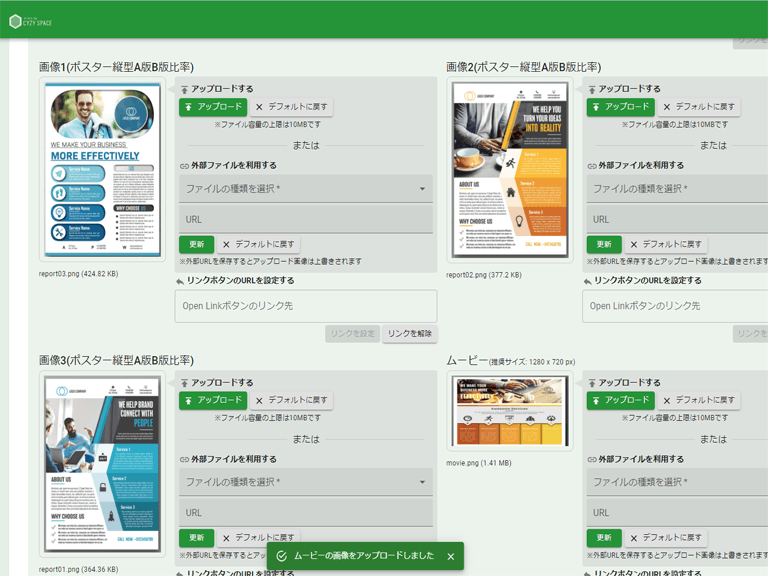Viewport: 768px width, 576px height.
Task: Open file type dropdown for ムービー
Action: pyautogui.click(x=677, y=482)
